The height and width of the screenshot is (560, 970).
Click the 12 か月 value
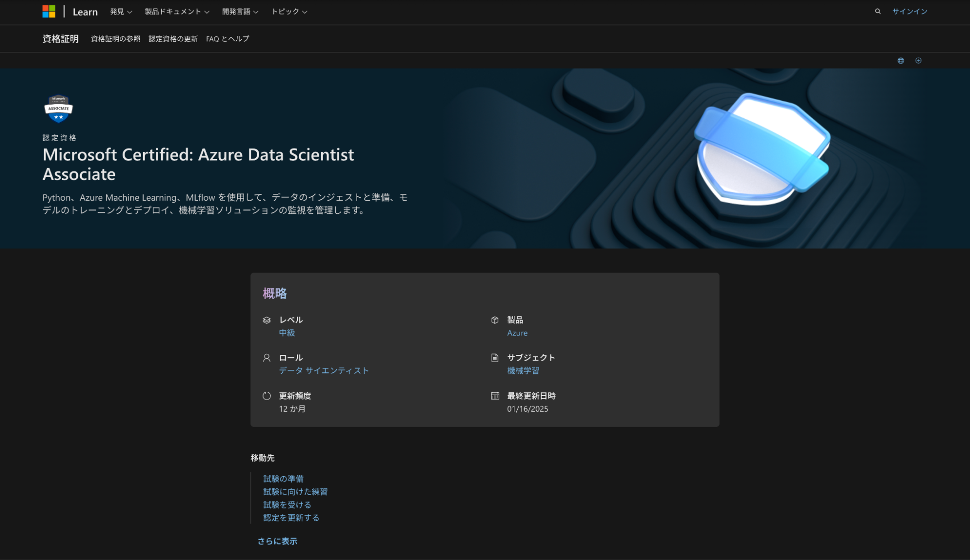[x=292, y=409]
